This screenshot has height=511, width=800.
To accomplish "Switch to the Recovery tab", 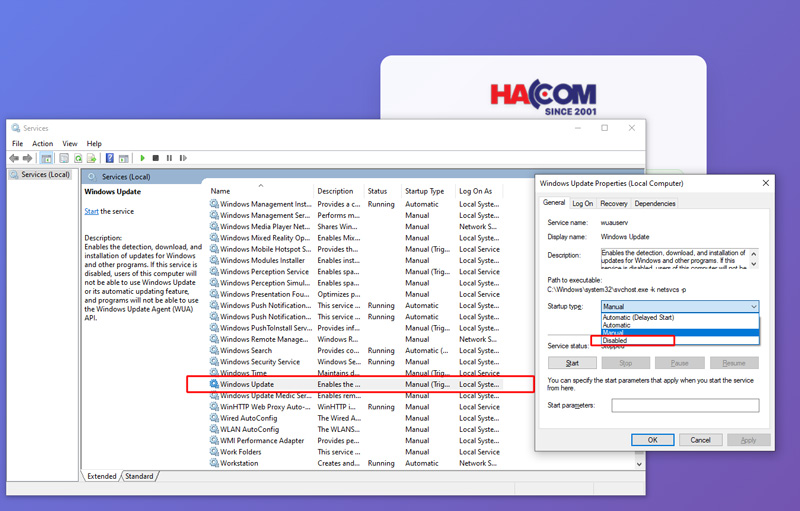I will [x=613, y=203].
